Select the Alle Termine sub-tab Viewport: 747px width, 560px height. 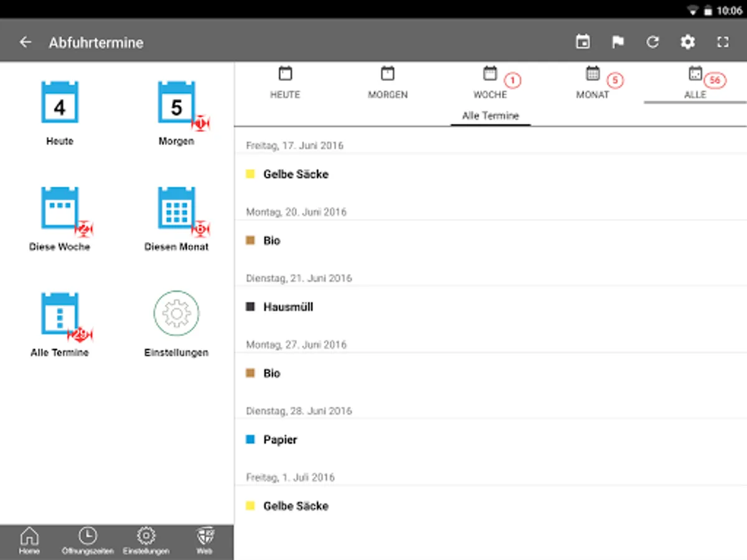click(x=491, y=116)
